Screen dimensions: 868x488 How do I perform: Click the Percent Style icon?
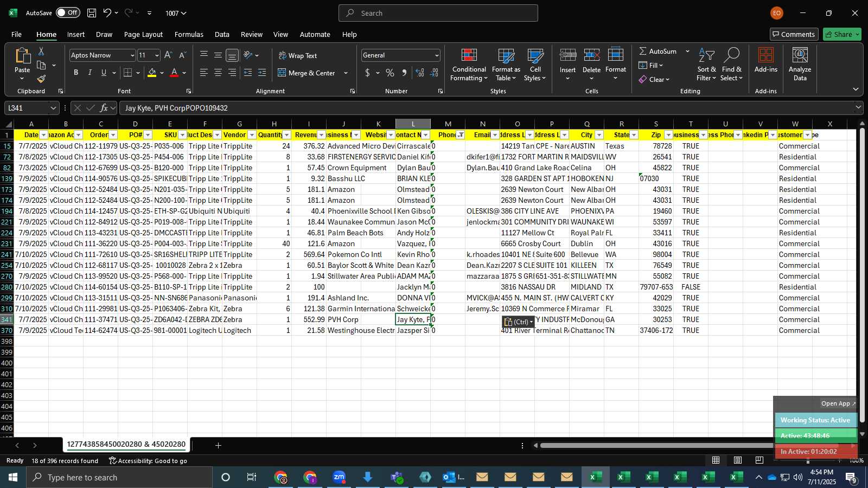390,73
